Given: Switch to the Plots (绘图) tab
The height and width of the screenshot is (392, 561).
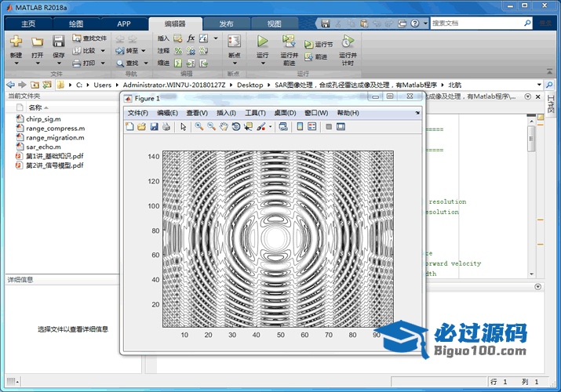Looking at the screenshot, I should (x=76, y=24).
